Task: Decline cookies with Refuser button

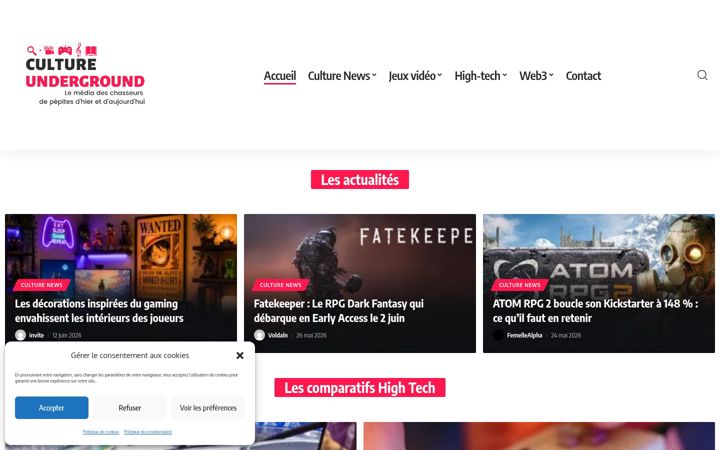Action: tap(130, 408)
